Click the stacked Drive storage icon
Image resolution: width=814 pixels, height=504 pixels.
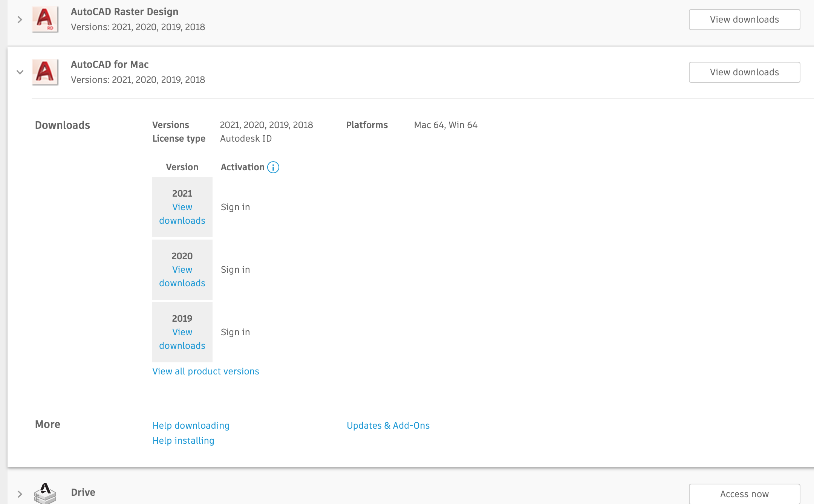pos(45,493)
